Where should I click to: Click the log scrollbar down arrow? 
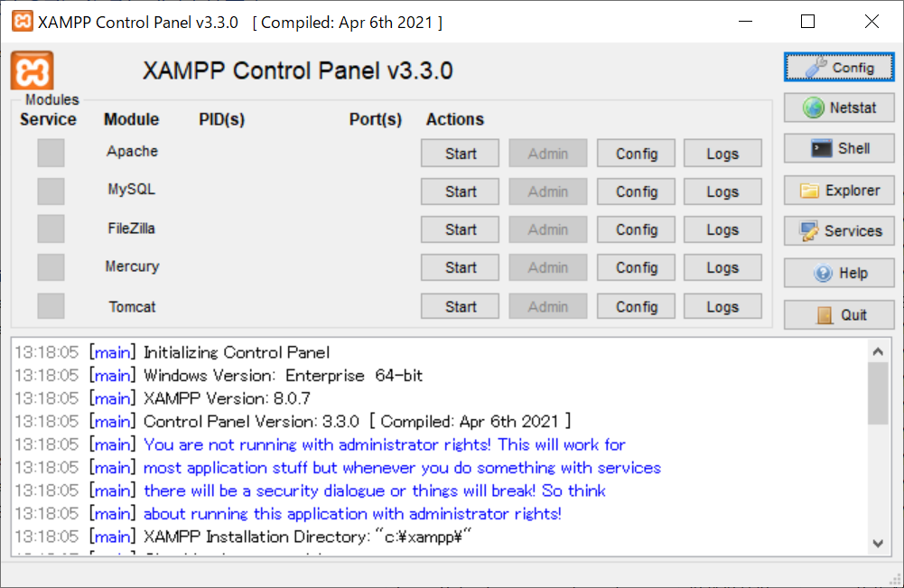click(878, 543)
